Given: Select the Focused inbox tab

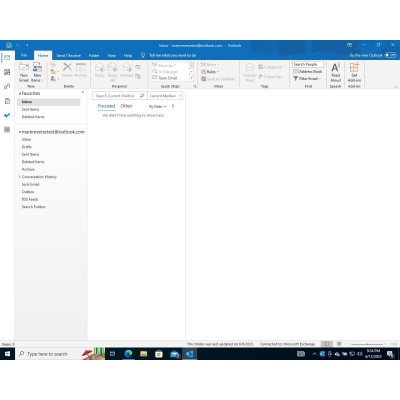Looking at the screenshot, I should [106, 106].
